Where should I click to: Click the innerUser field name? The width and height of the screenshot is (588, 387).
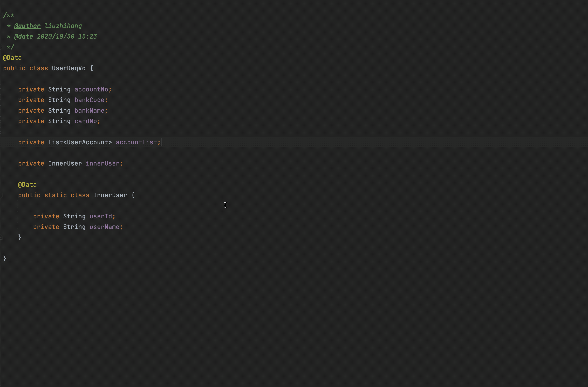tap(102, 163)
